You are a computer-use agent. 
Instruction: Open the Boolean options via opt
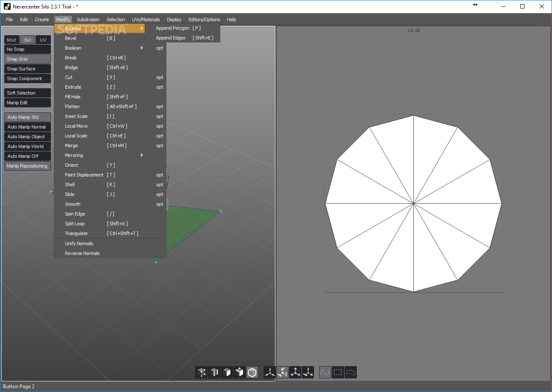point(160,48)
